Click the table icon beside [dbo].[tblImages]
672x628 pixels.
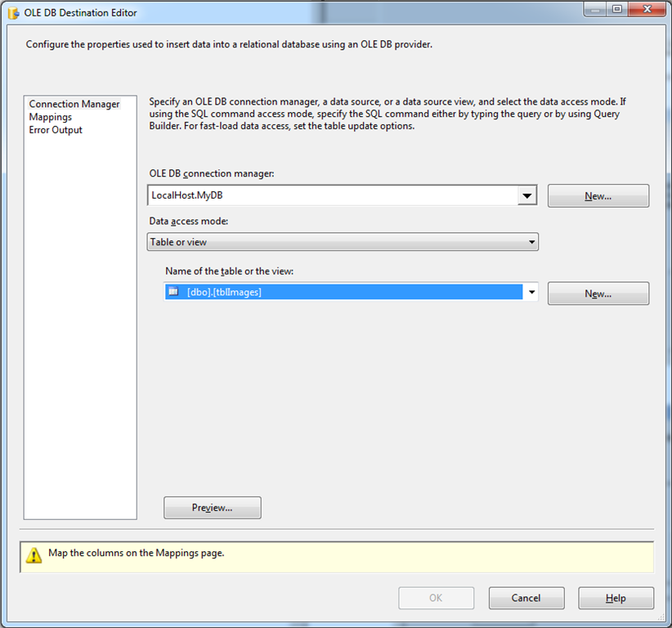(173, 291)
